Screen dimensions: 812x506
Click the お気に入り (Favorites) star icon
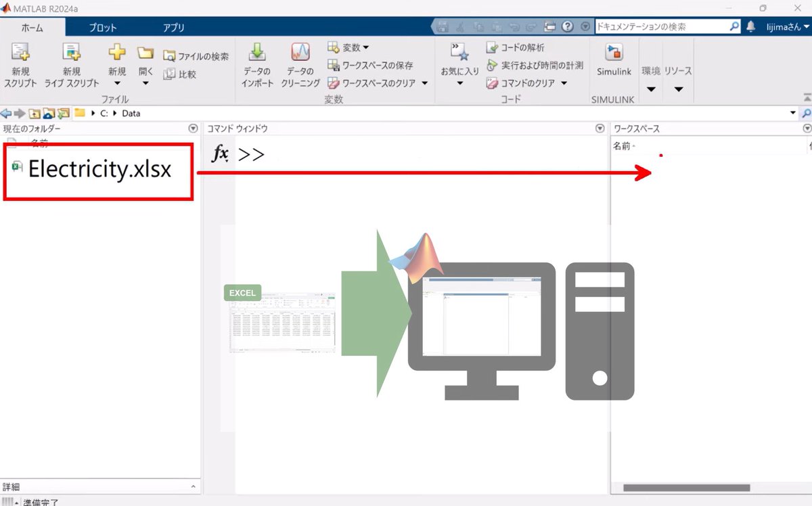click(459, 52)
